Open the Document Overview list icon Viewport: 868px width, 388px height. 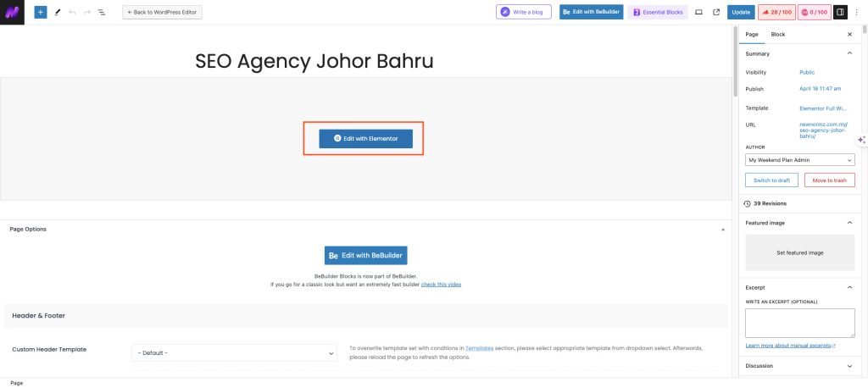pyautogui.click(x=102, y=13)
